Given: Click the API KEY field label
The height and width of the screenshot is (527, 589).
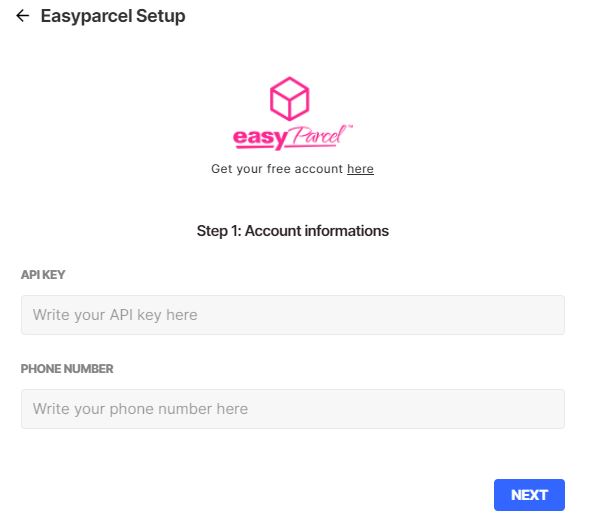Looking at the screenshot, I should [43, 275].
